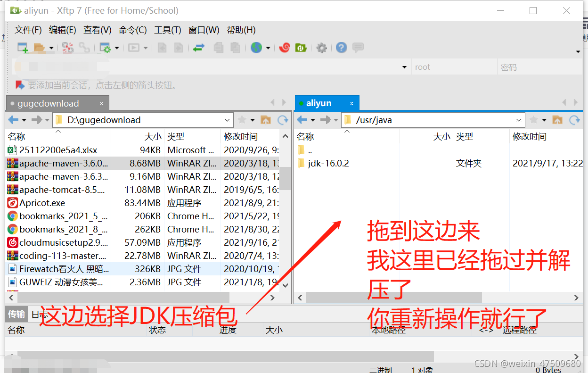Click the Open Session folder icon
This screenshot has height=373, width=588.
40,48
